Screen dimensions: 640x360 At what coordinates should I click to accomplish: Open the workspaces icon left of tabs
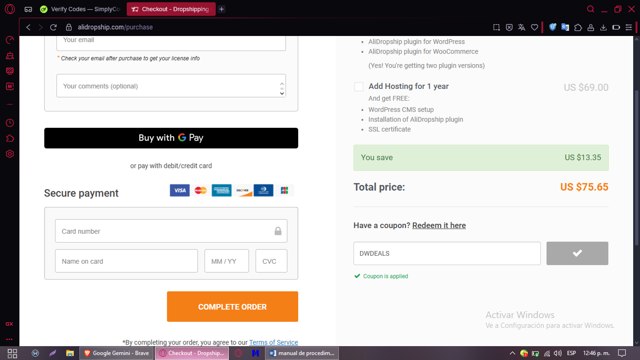[x=28, y=9]
